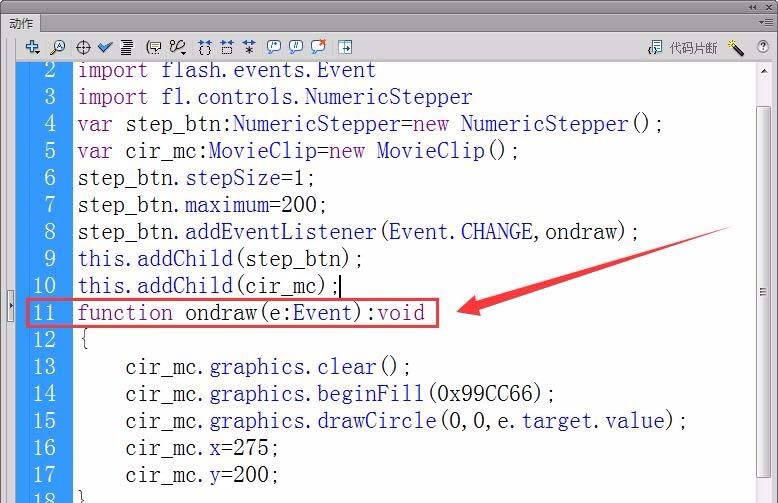
Task: Click 'var cir_mc:MovieClip=new MovieClip();' line
Action: (298, 151)
